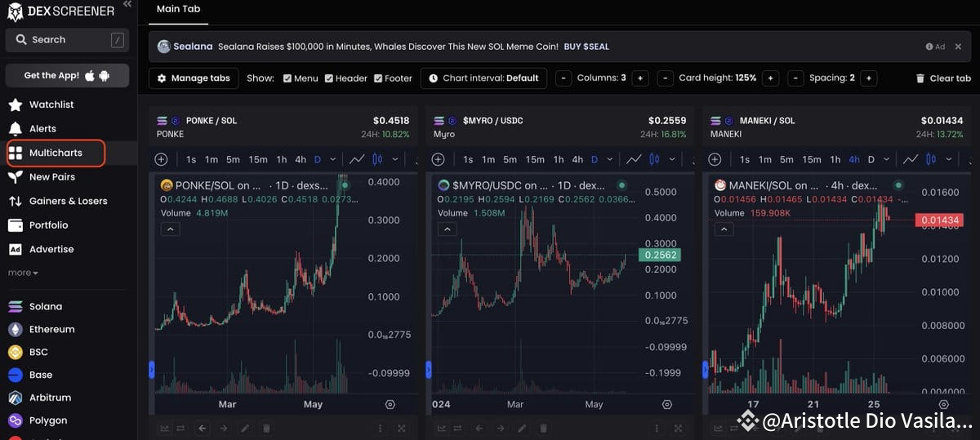
Task: Open interval dropdown arrow on MYRO chart
Action: point(610,159)
